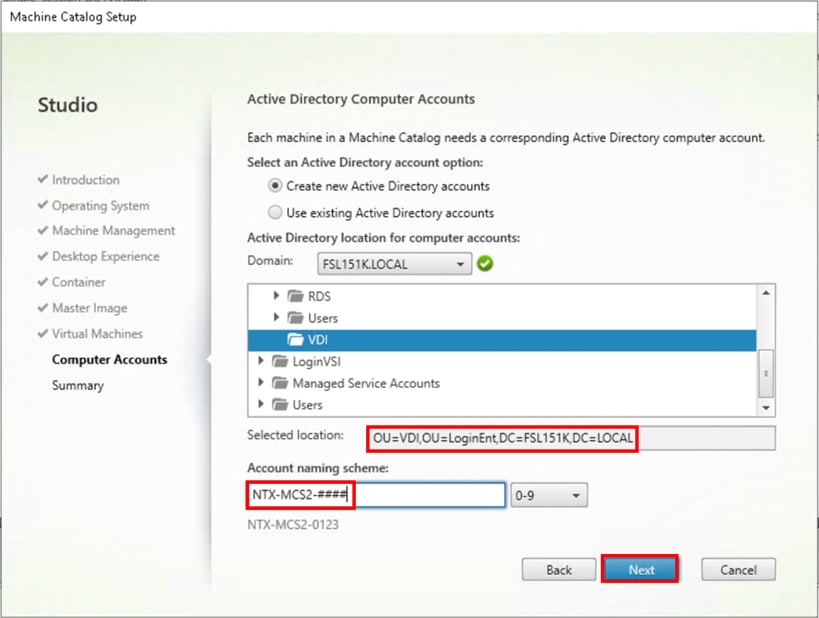Click the RDS folder icon
This screenshot has height=618, width=819.
[x=297, y=294]
